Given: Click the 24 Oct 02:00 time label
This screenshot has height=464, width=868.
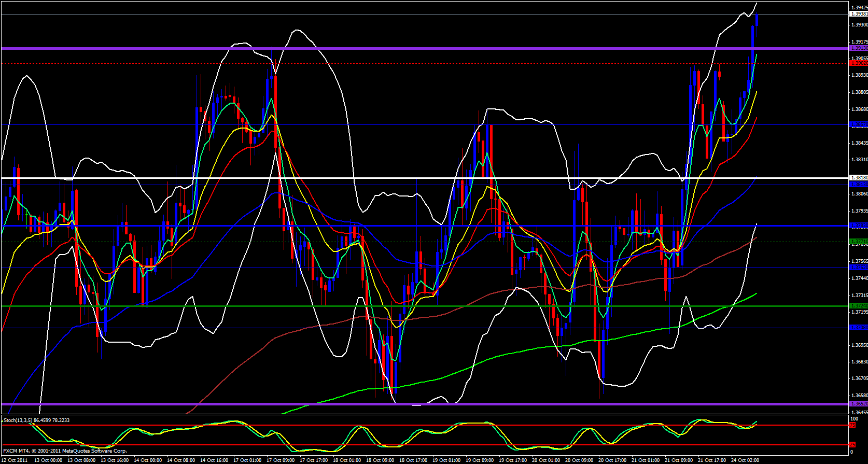Looking at the screenshot, I should pos(745,460).
